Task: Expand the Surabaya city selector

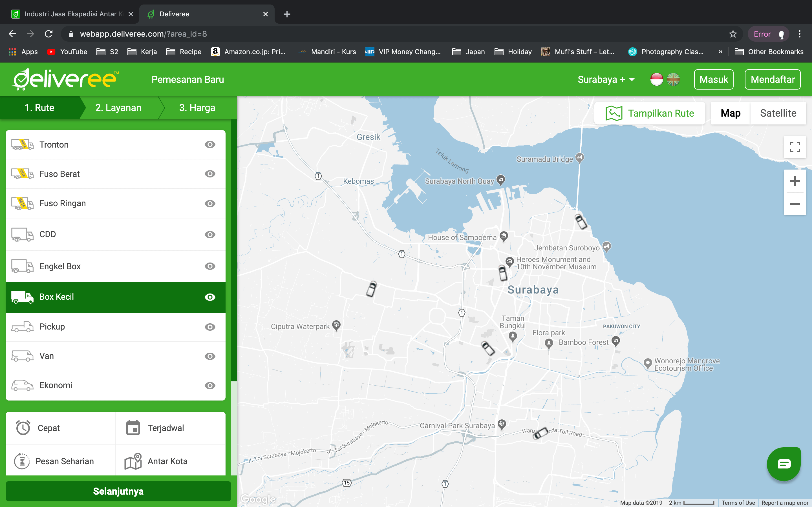Action: (x=606, y=79)
